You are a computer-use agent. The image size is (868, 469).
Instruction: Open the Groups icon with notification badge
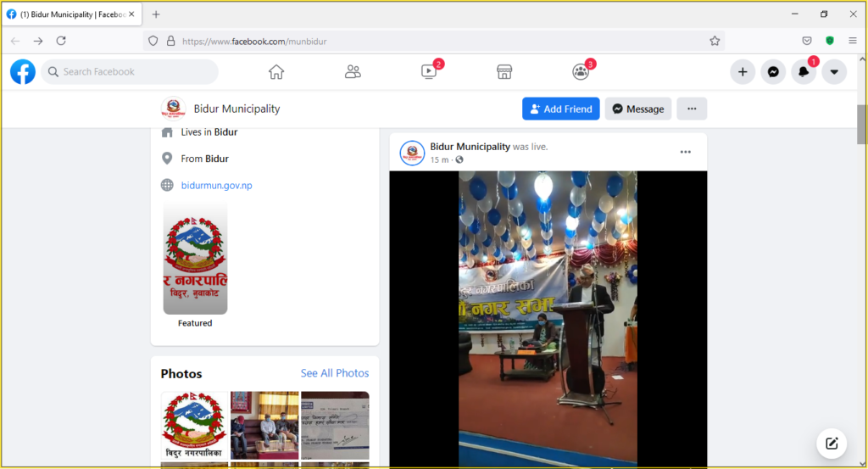581,72
